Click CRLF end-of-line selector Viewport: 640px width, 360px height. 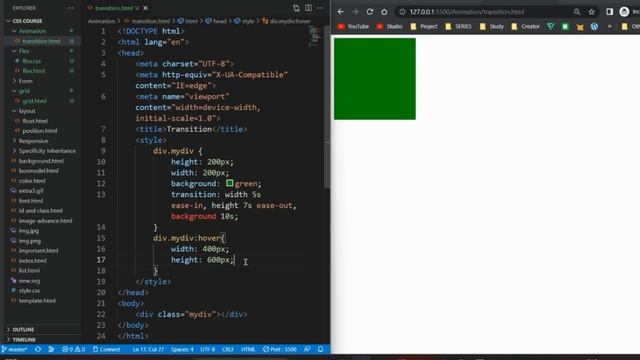click(x=228, y=349)
